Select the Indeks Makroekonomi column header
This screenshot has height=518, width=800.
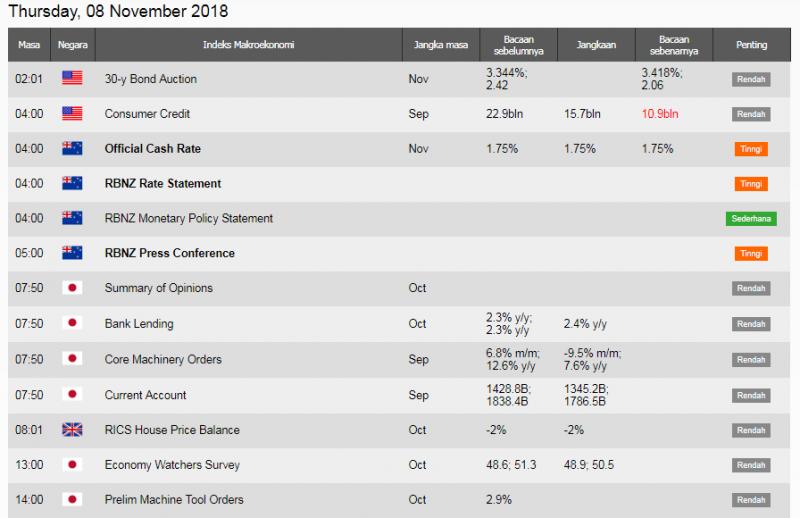coord(248,45)
